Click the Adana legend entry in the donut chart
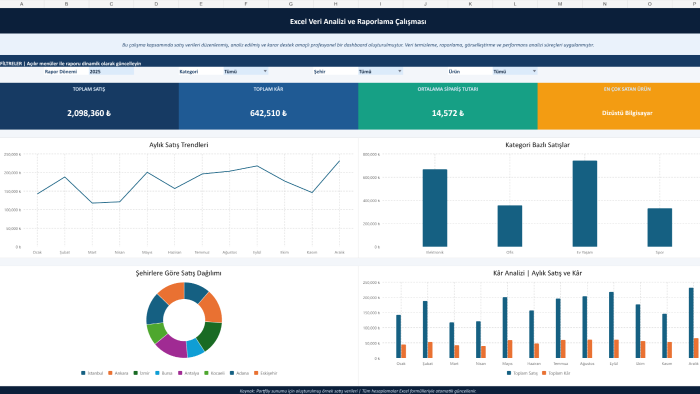This screenshot has height=394, width=700. [x=239, y=373]
